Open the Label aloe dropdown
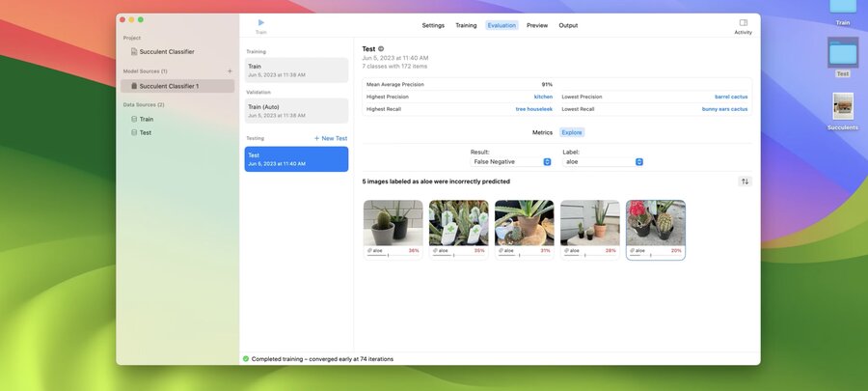The width and height of the screenshot is (868, 391). (603, 162)
